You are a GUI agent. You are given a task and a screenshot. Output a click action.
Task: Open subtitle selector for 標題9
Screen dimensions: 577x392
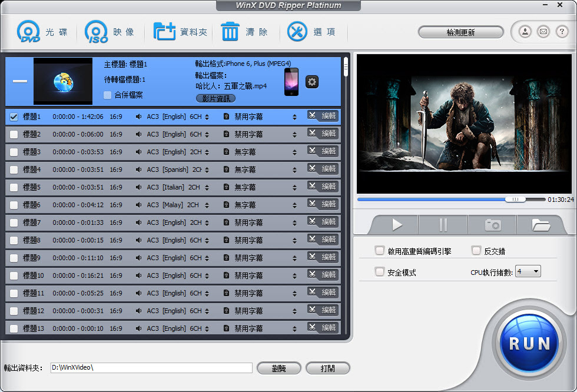click(294, 258)
